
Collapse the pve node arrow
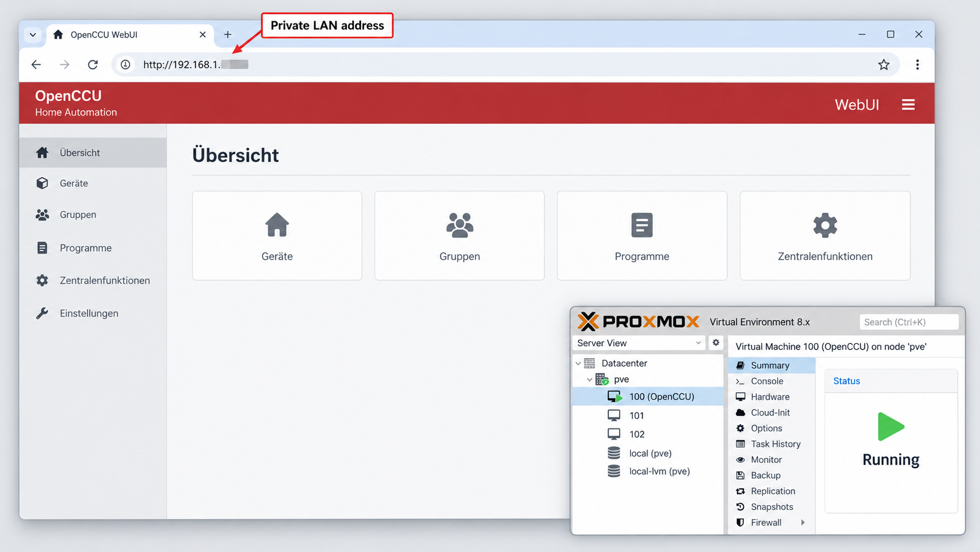pyautogui.click(x=590, y=380)
